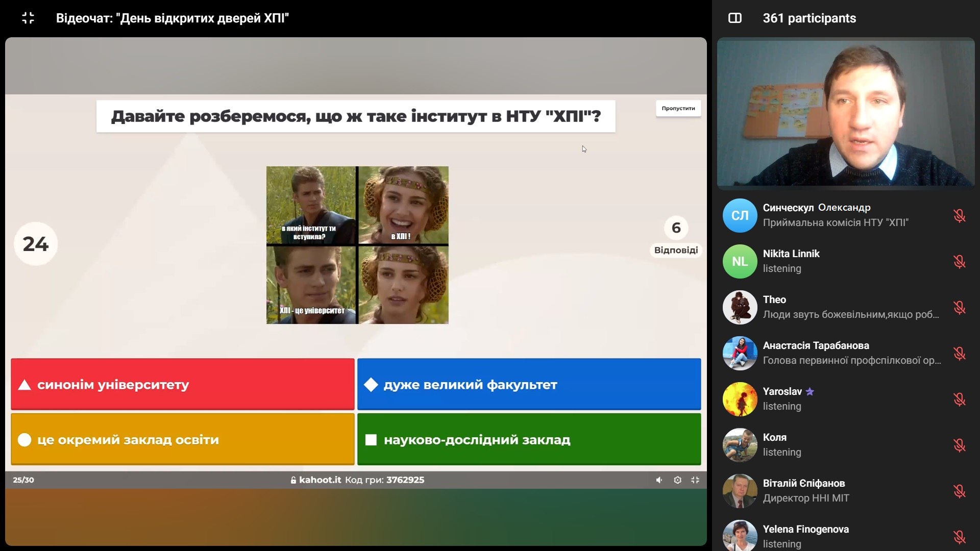Image resolution: width=980 pixels, height=551 pixels.
Task: Click the countdown timer showing 24
Action: 36,244
